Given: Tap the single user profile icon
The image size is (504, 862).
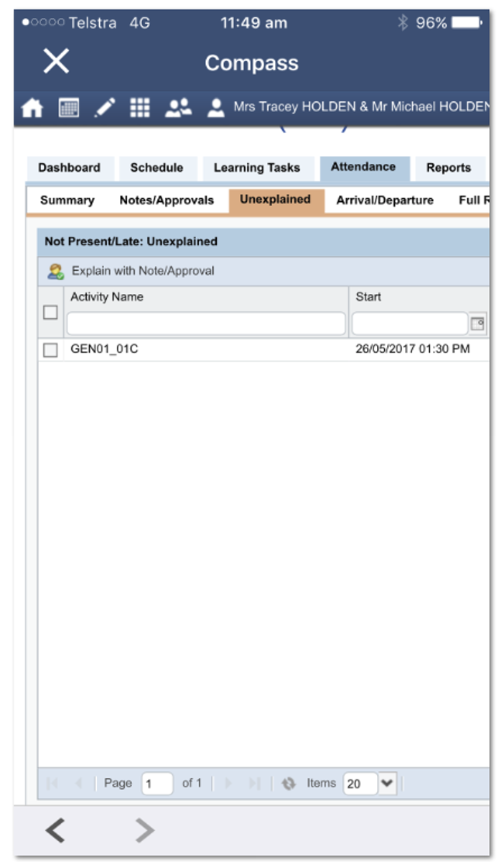Looking at the screenshot, I should [x=215, y=108].
